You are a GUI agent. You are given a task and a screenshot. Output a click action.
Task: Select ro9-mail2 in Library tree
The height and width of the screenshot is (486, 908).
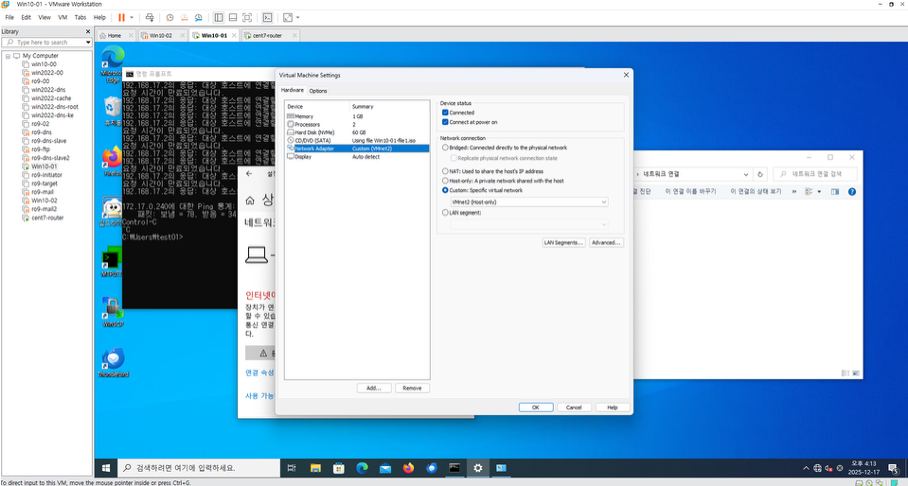pos(44,209)
